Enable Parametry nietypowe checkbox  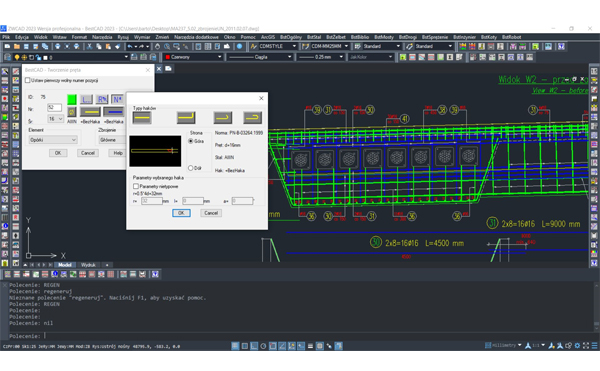pyautogui.click(x=136, y=186)
